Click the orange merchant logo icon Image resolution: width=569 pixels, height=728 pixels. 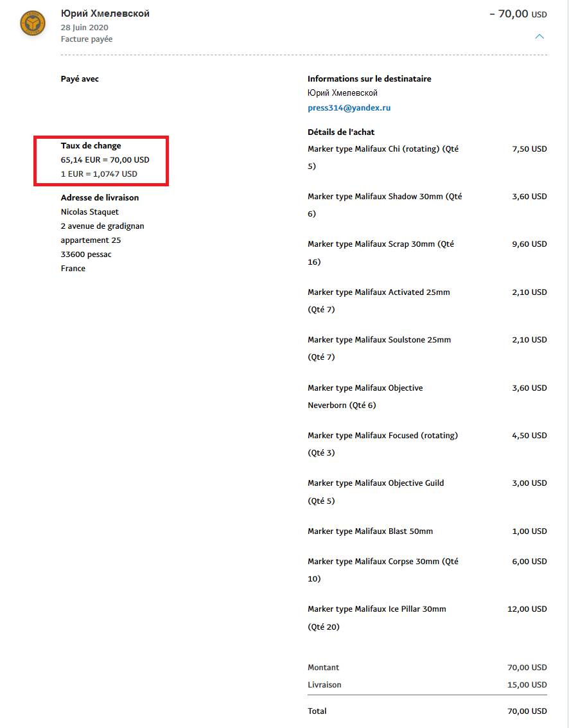pyautogui.click(x=33, y=24)
